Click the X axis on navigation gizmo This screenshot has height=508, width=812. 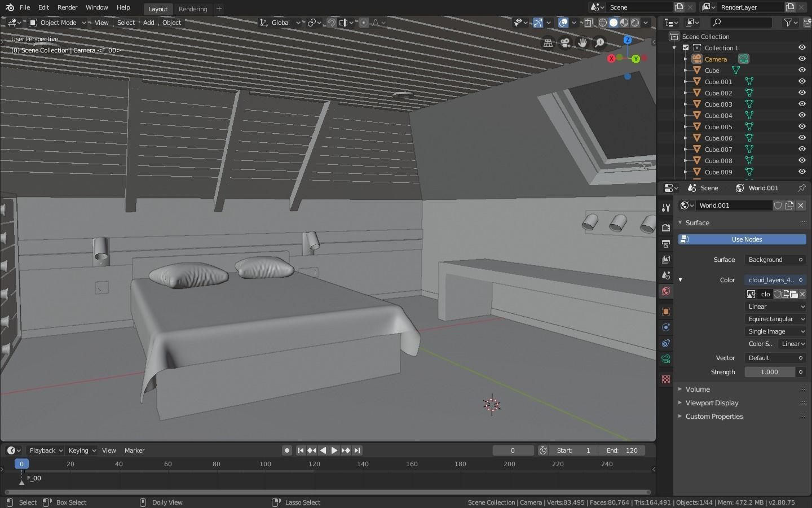tap(611, 58)
